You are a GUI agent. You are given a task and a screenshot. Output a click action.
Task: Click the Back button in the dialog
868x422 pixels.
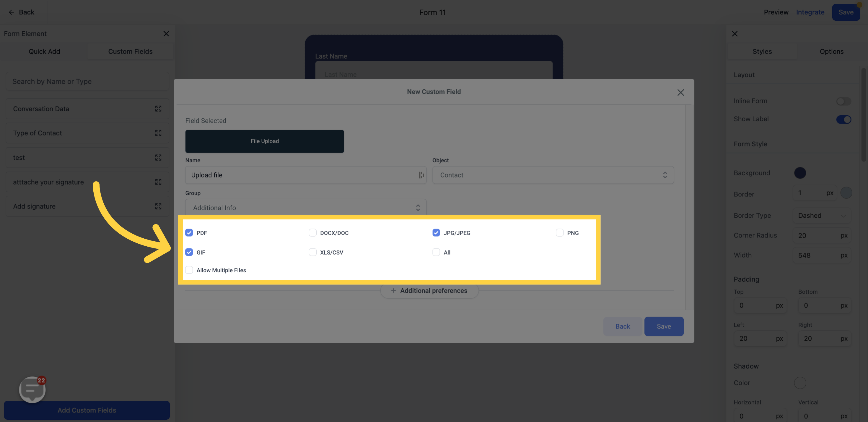(622, 326)
